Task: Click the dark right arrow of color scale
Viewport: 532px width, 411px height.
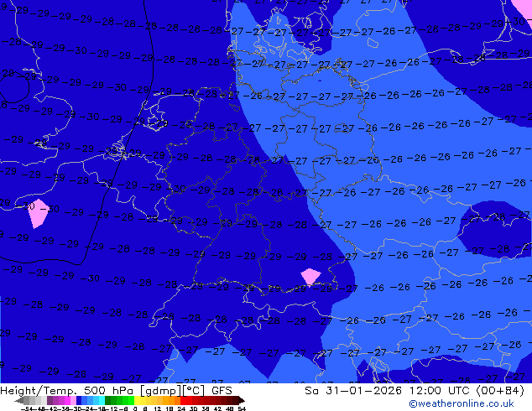Action: coord(242,400)
